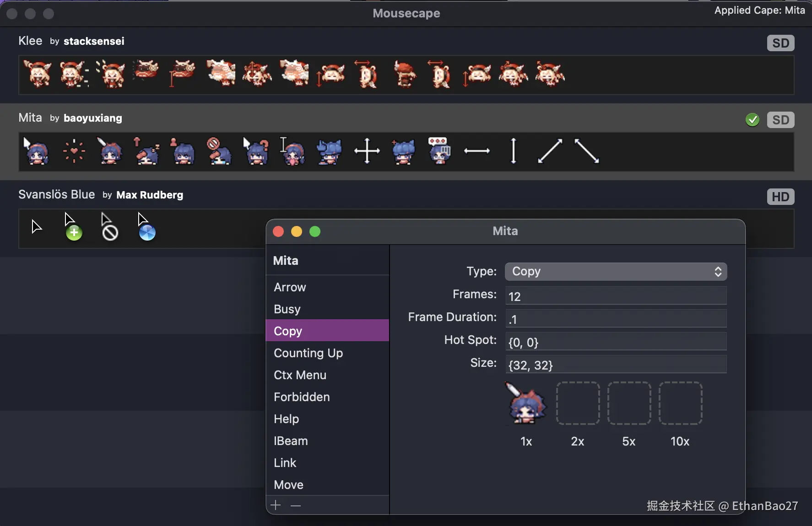Click author name baoyuxiang
This screenshot has width=812, height=526.
[93, 118]
